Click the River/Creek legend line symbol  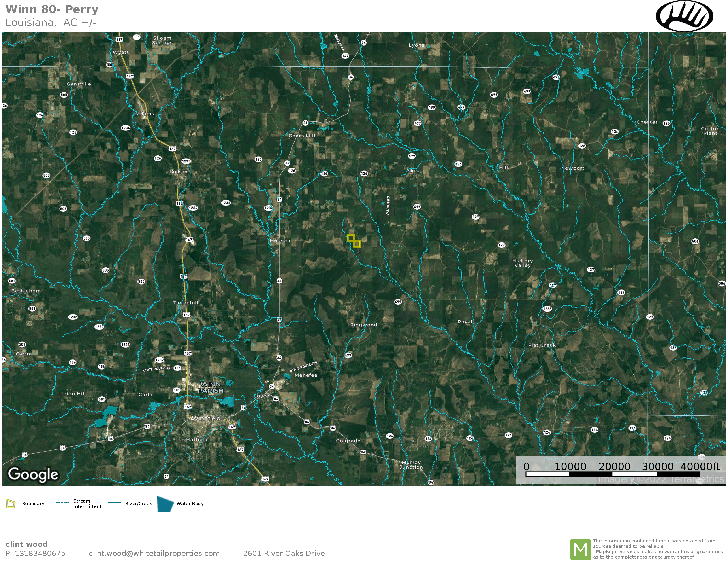click(x=115, y=503)
